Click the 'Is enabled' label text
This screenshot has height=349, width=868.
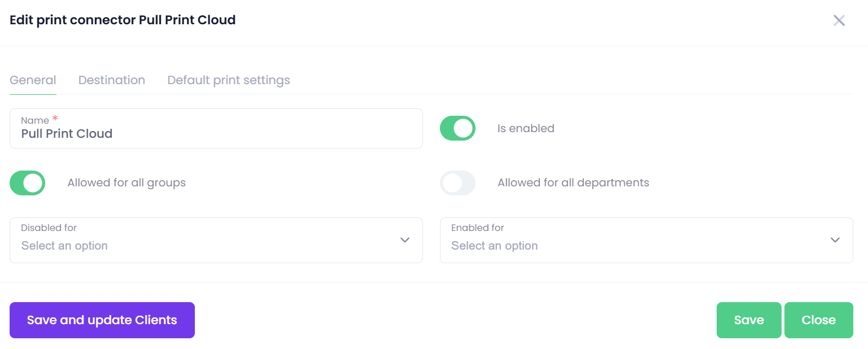(x=526, y=128)
